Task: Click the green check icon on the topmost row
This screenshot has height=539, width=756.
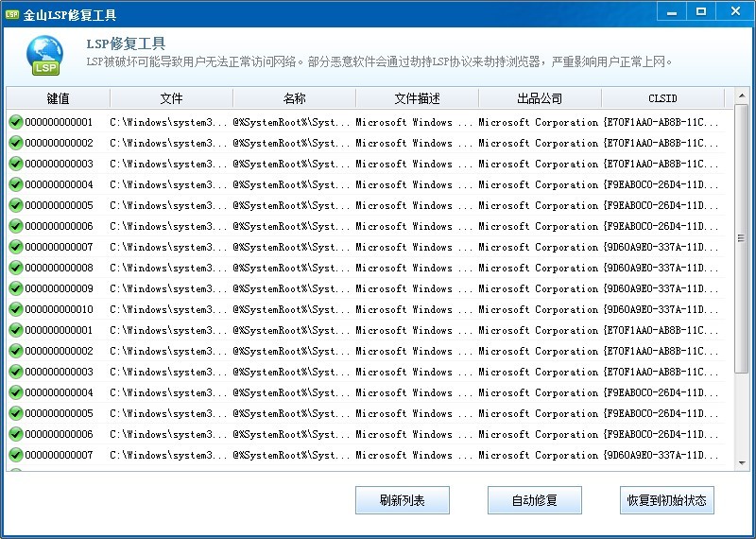Action: coord(16,122)
